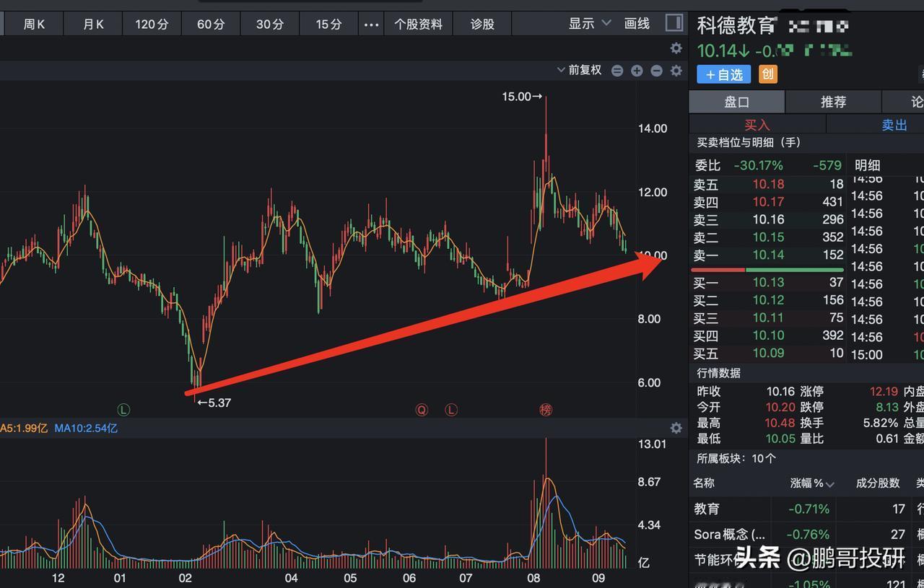Click the circled minus icon right of plus
The height and width of the screenshot is (588, 924).
pyautogui.click(x=656, y=71)
